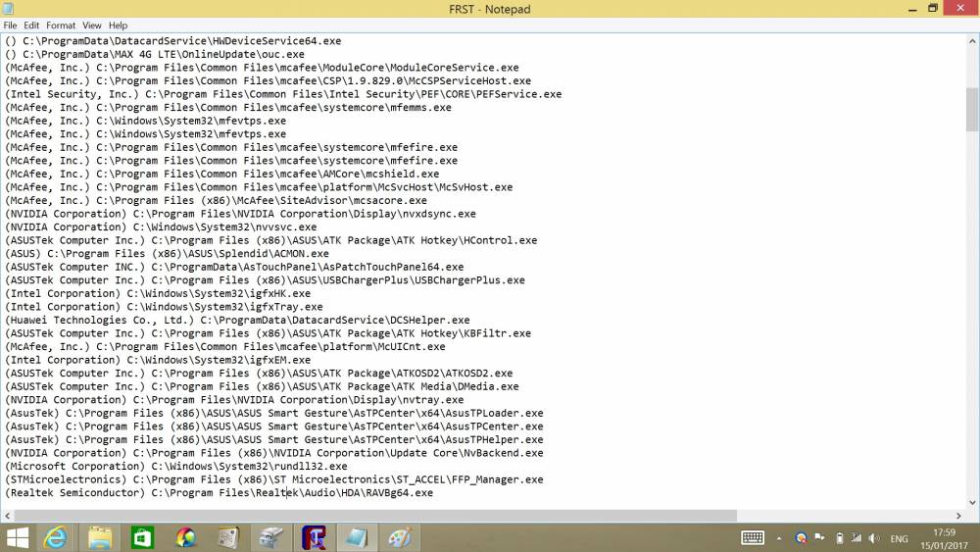This screenshot has width=980, height=552.
Task: Click the Huawei DCSHelper.exe line
Action: [237, 320]
